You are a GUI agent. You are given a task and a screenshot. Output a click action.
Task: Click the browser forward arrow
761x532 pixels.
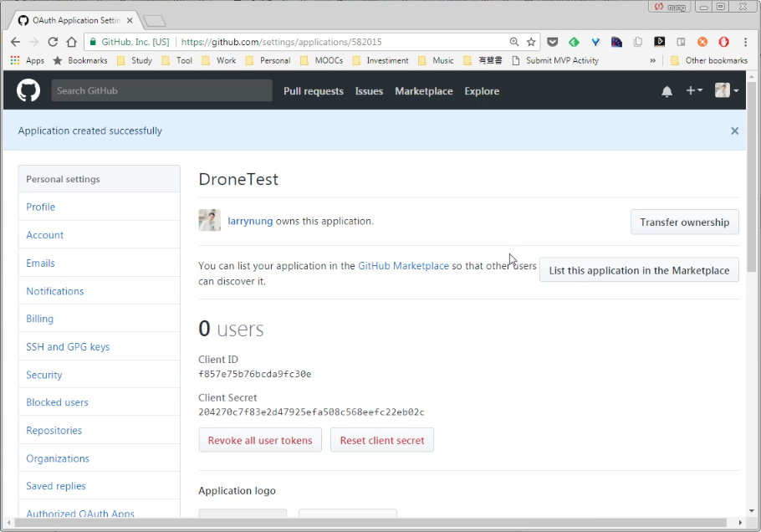click(x=33, y=42)
